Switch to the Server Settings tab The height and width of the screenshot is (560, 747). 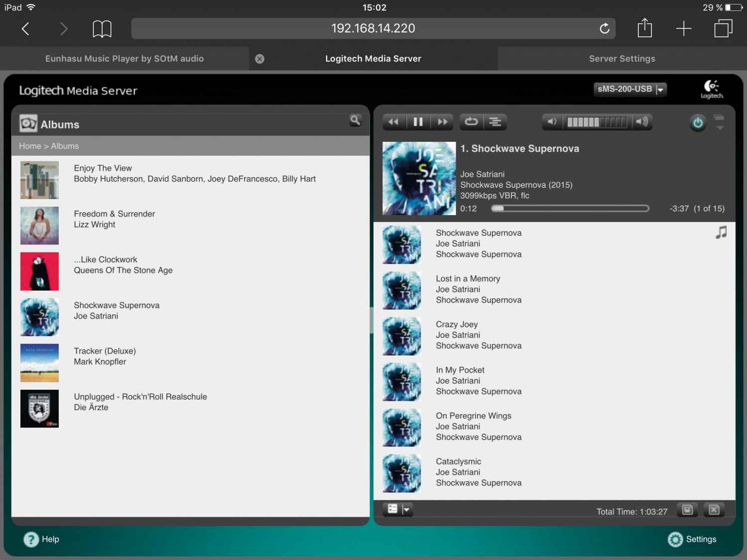(622, 59)
